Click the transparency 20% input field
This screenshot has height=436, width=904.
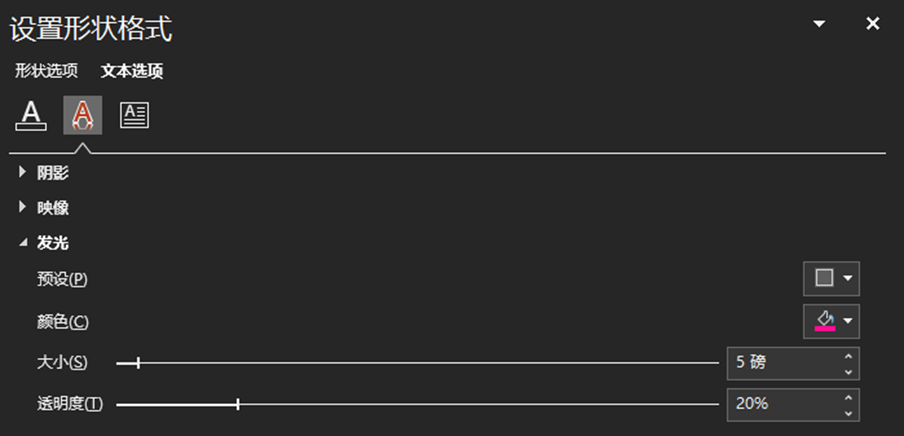point(785,404)
